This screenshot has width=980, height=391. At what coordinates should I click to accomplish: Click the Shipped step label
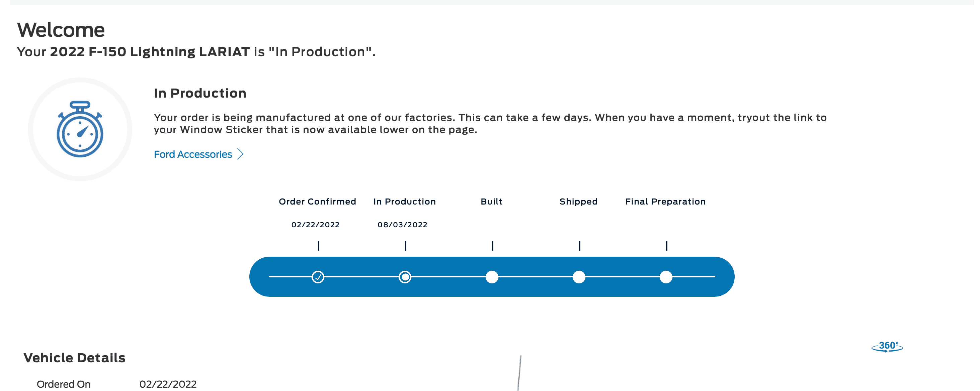pos(578,202)
